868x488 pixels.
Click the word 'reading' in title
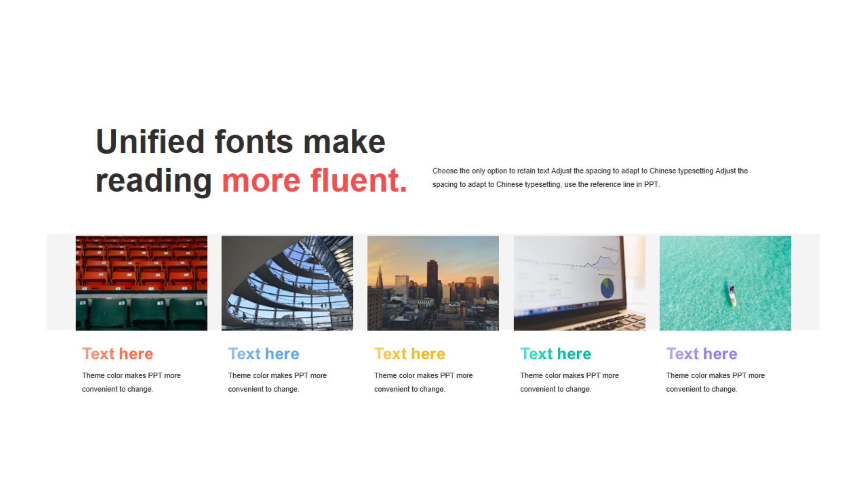(x=154, y=182)
